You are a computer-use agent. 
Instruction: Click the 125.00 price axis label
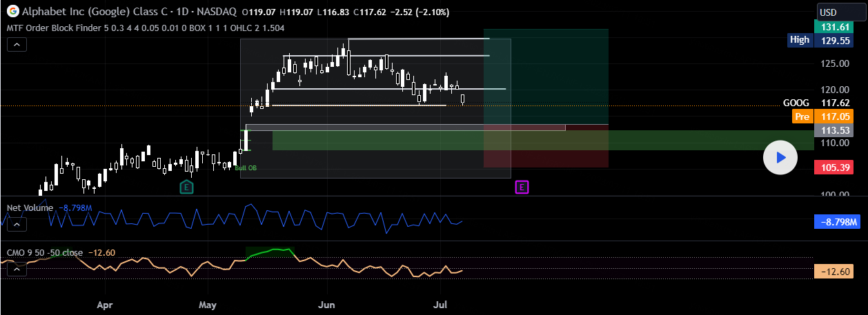834,63
